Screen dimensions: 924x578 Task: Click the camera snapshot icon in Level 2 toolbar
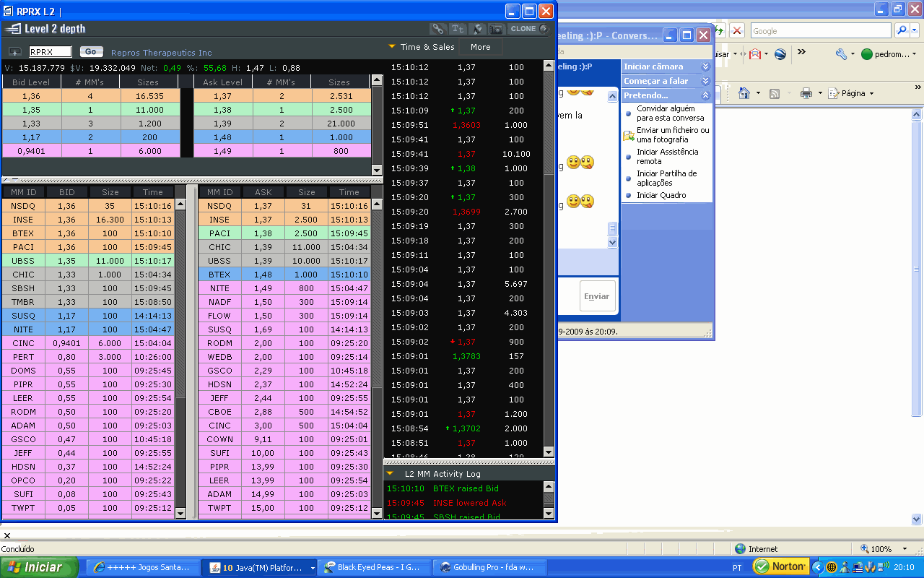pos(496,29)
